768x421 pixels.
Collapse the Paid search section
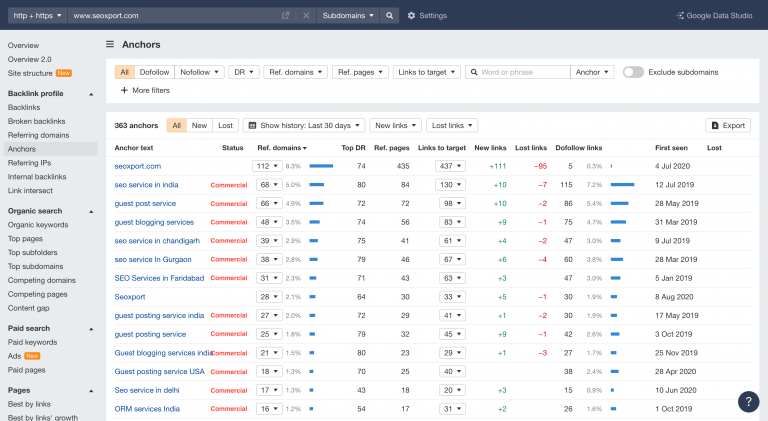pyautogui.click(x=91, y=329)
